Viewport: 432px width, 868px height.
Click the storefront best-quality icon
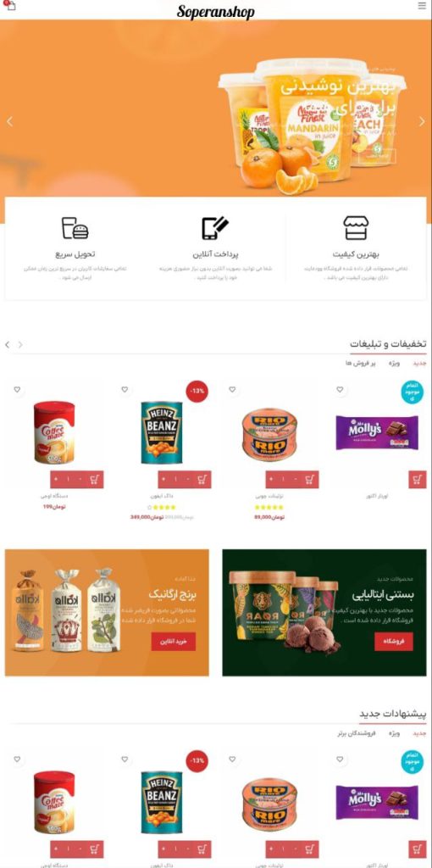pyautogui.click(x=356, y=227)
